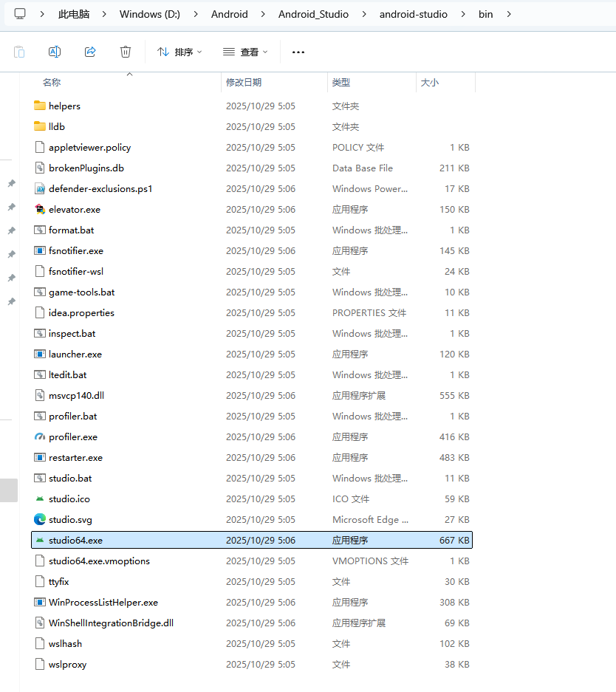Screen dimensions: 616x692
Task: Sort by 名称 column header
Action: point(52,82)
